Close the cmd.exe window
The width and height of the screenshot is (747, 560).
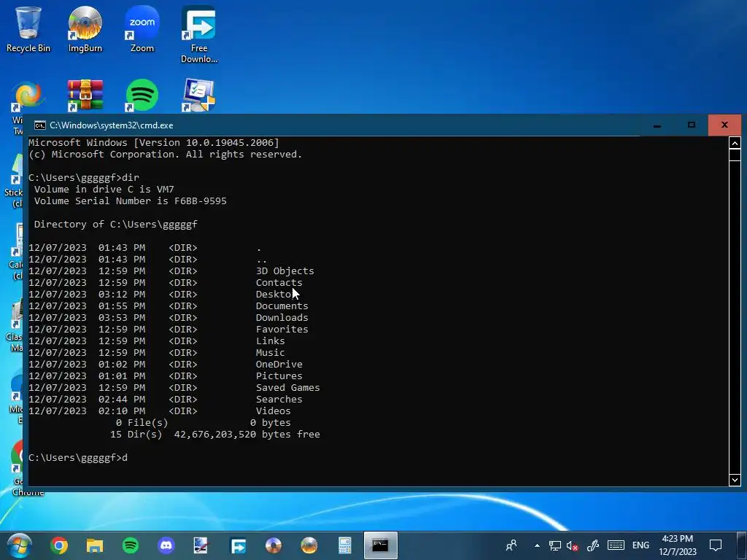[724, 125]
